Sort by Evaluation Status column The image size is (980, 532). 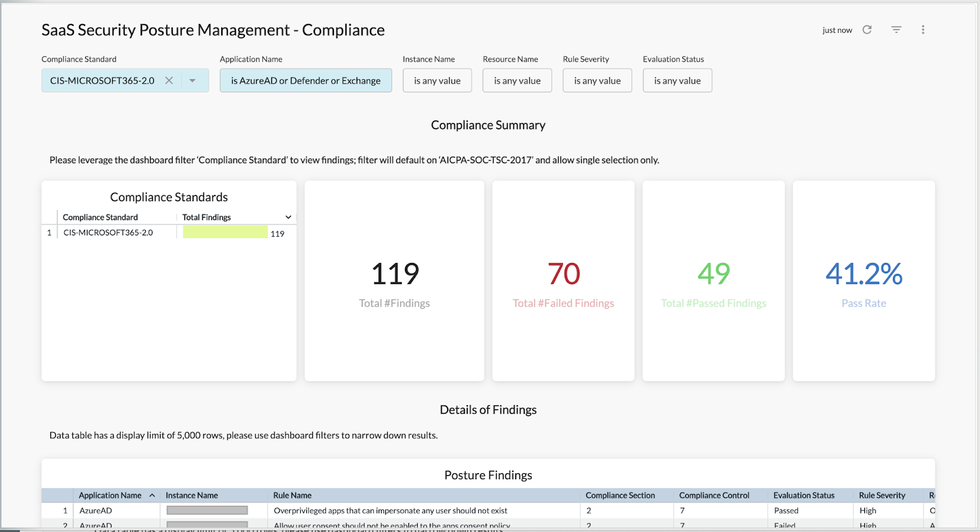click(804, 495)
